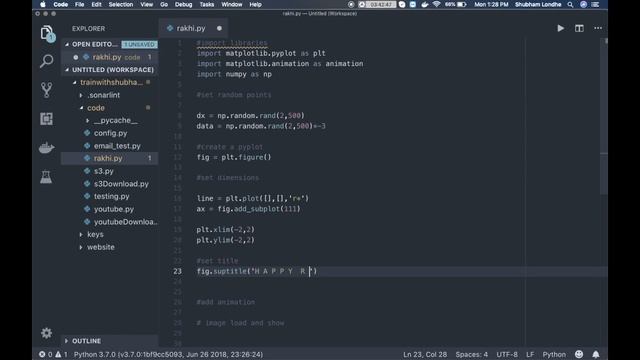
Task: Open the Help menu
Action: pyautogui.click(x=256, y=4)
